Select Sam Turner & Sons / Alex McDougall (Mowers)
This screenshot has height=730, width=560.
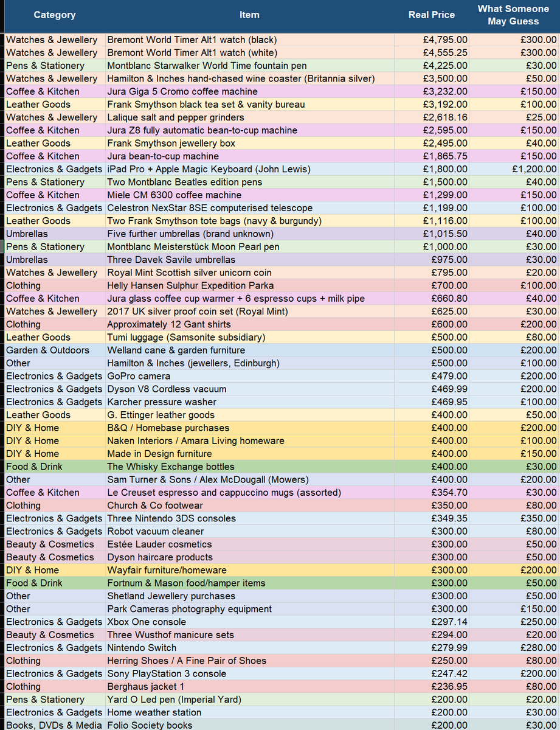pos(250,479)
